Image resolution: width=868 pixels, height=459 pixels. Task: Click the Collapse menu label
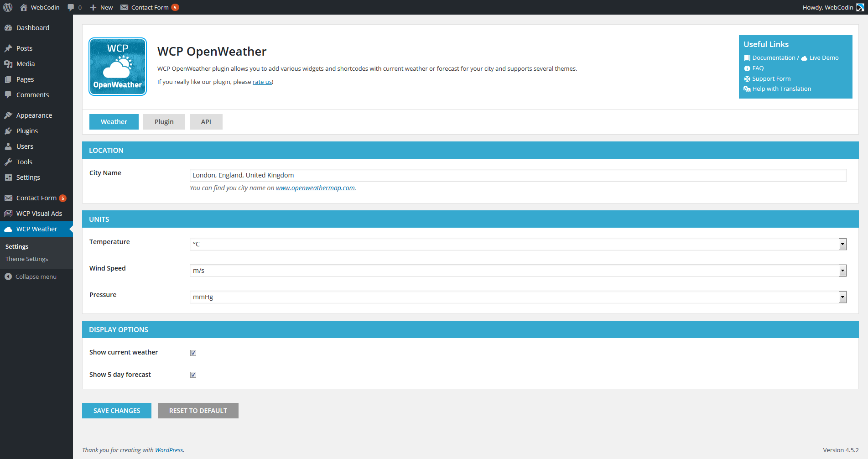[x=36, y=276]
